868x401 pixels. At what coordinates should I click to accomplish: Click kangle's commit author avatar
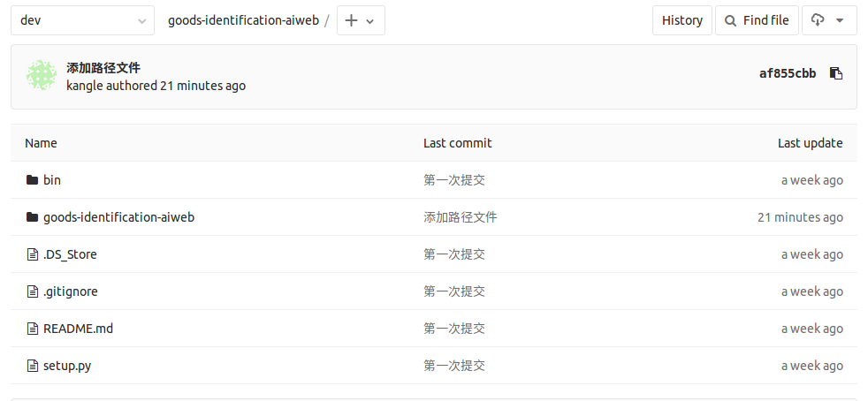[x=42, y=76]
